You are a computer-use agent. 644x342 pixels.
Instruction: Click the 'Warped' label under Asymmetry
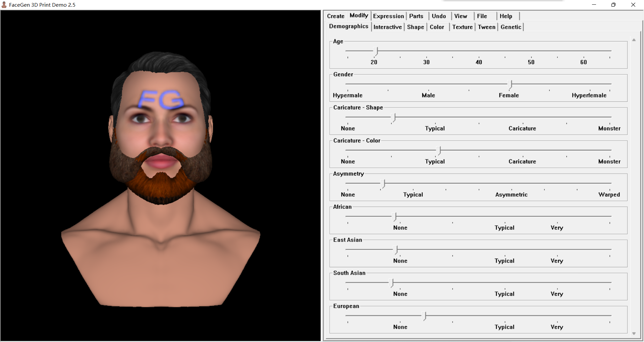tap(609, 195)
